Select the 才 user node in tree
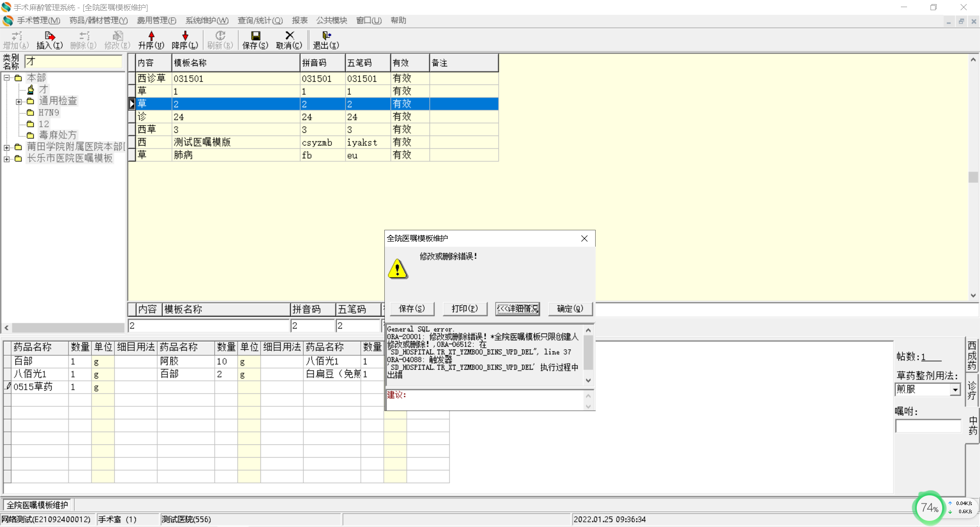The width and height of the screenshot is (980, 527). click(43, 89)
